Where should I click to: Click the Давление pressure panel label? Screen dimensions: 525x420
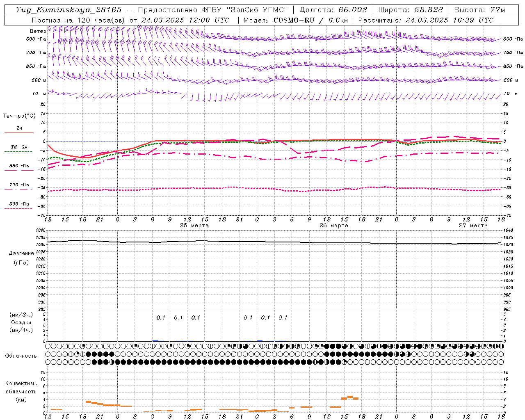[21, 253]
